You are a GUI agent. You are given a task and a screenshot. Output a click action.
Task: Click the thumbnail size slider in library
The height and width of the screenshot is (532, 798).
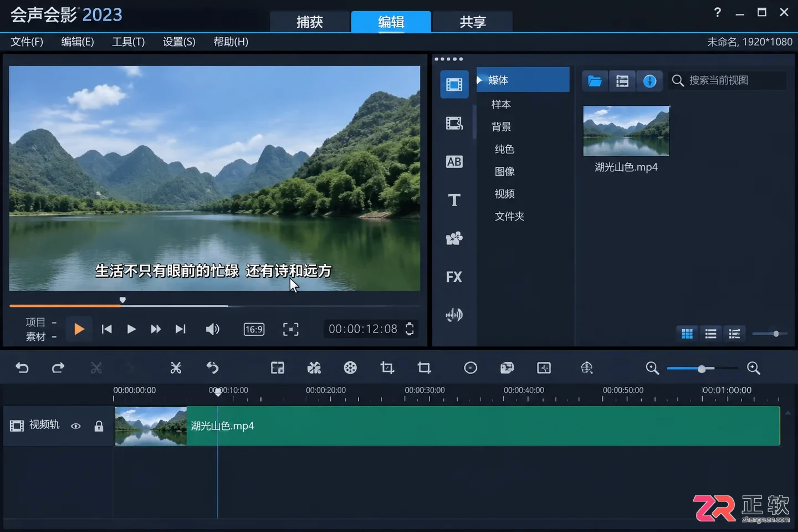tap(776, 334)
